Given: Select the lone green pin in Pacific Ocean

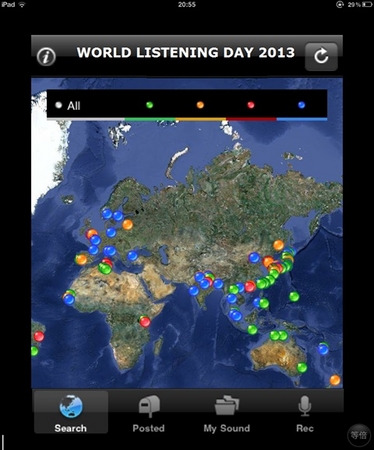Looking at the screenshot, I should [294, 296].
